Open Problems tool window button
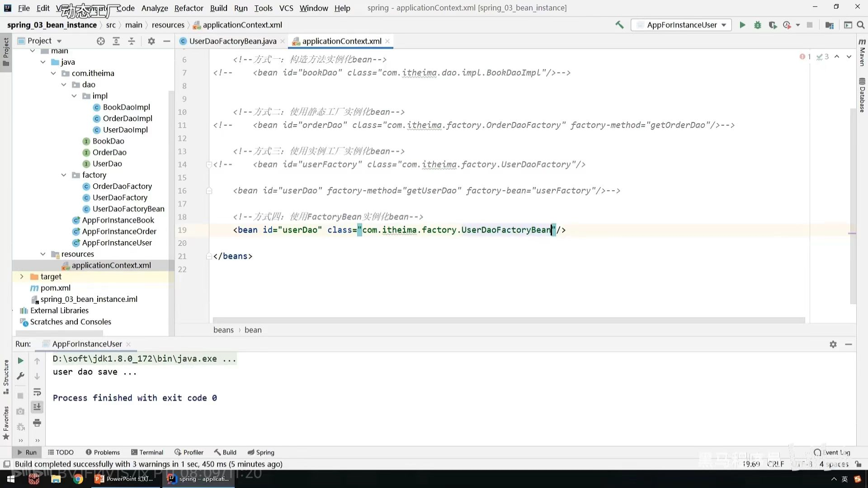 [103, 452]
